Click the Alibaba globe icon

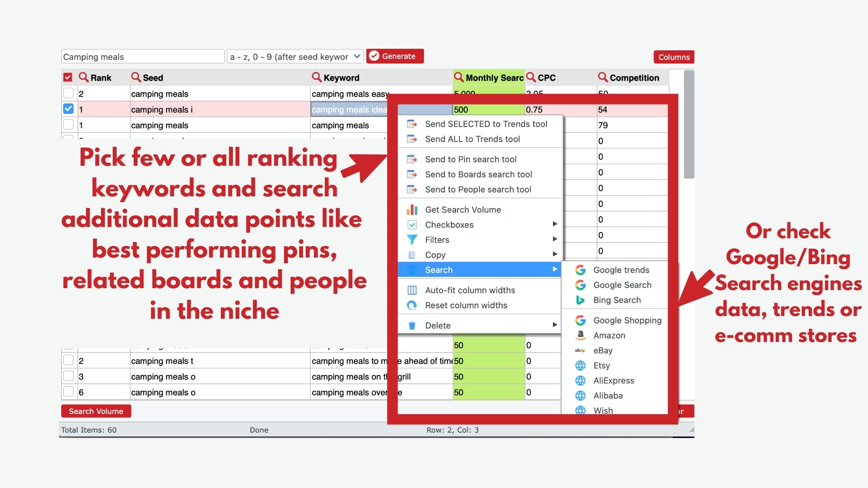click(580, 396)
